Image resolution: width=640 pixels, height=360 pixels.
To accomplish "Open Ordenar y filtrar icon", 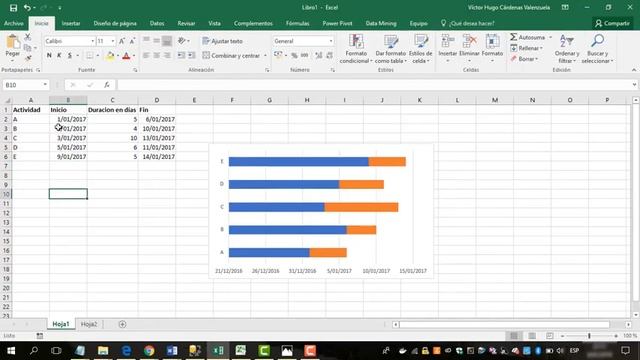I will click(567, 42).
